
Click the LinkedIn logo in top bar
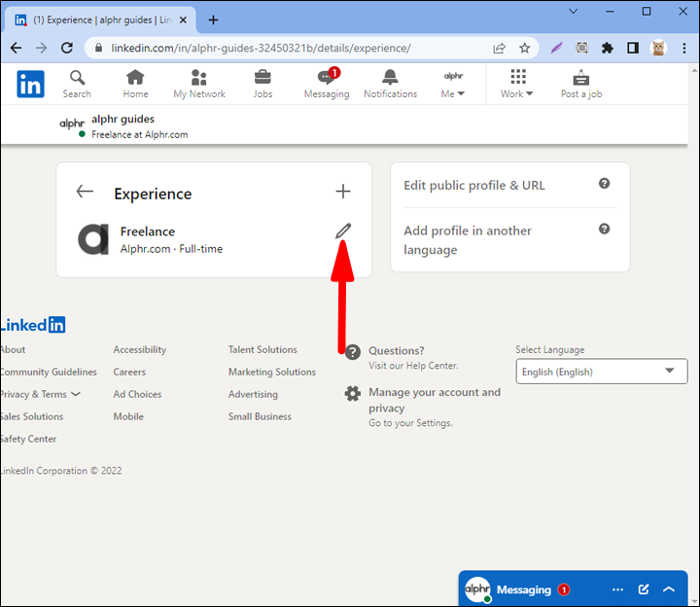click(30, 85)
